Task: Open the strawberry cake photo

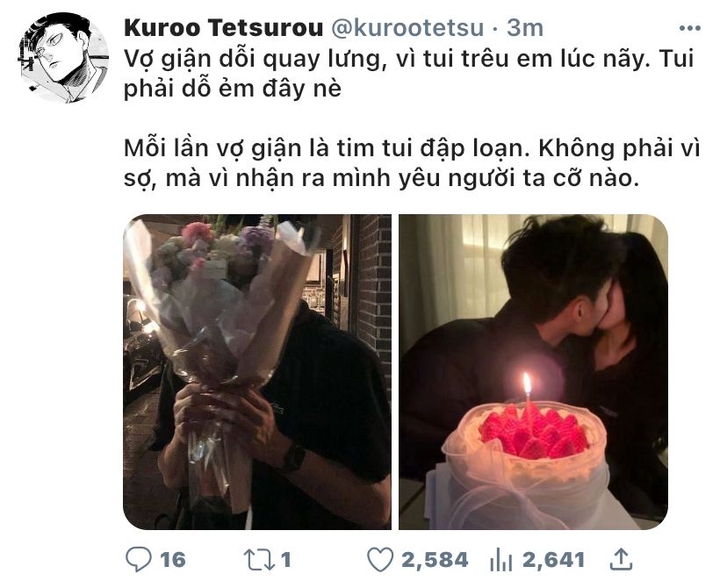Action: (533, 371)
